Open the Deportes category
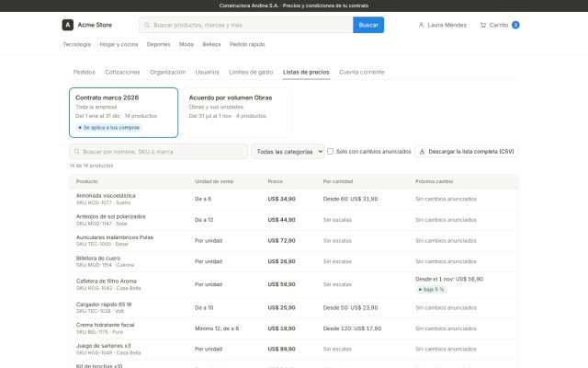588x368 pixels. pos(158,44)
